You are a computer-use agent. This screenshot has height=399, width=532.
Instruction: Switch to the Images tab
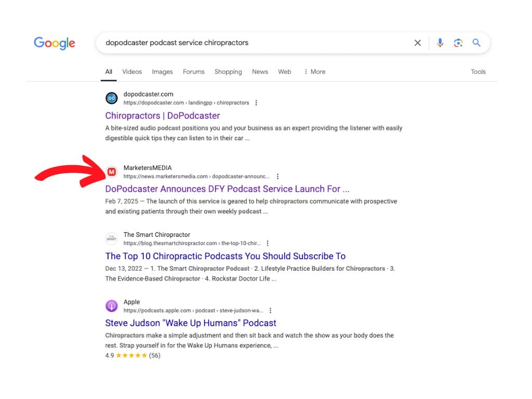pyautogui.click(x=162, y=72)
